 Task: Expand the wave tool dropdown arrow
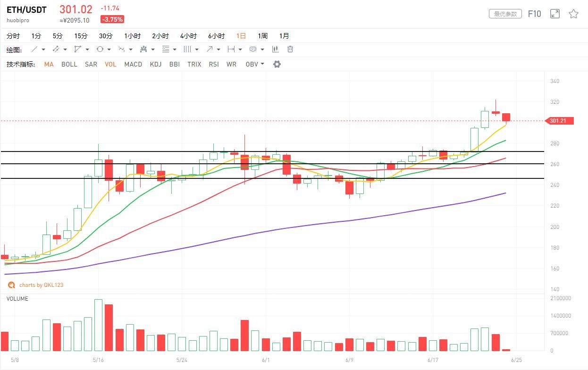(131, 50)
